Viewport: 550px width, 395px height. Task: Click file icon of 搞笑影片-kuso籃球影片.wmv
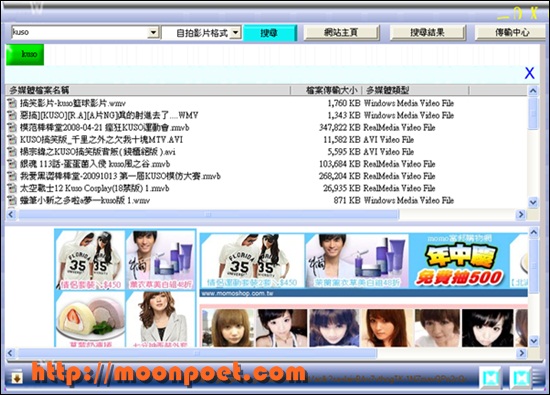(12, 103)
